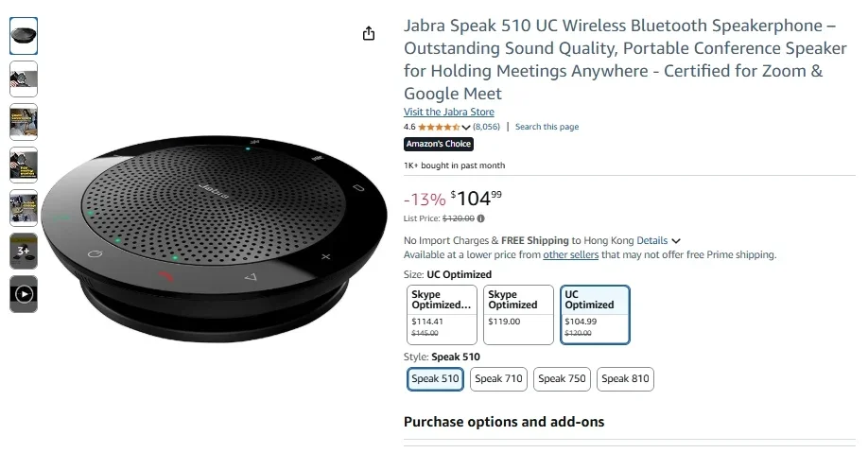This screenshot has height=453, width=868.
Task: Switch style to Speak 710
Action: 498,379
